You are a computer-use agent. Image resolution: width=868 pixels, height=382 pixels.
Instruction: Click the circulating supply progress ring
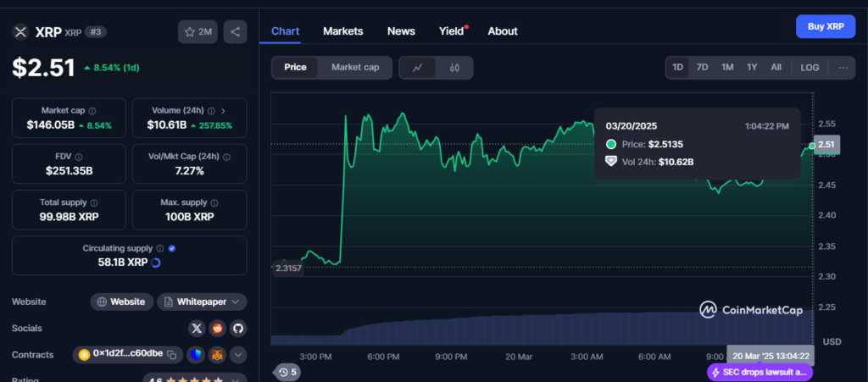tap(156, 263)
